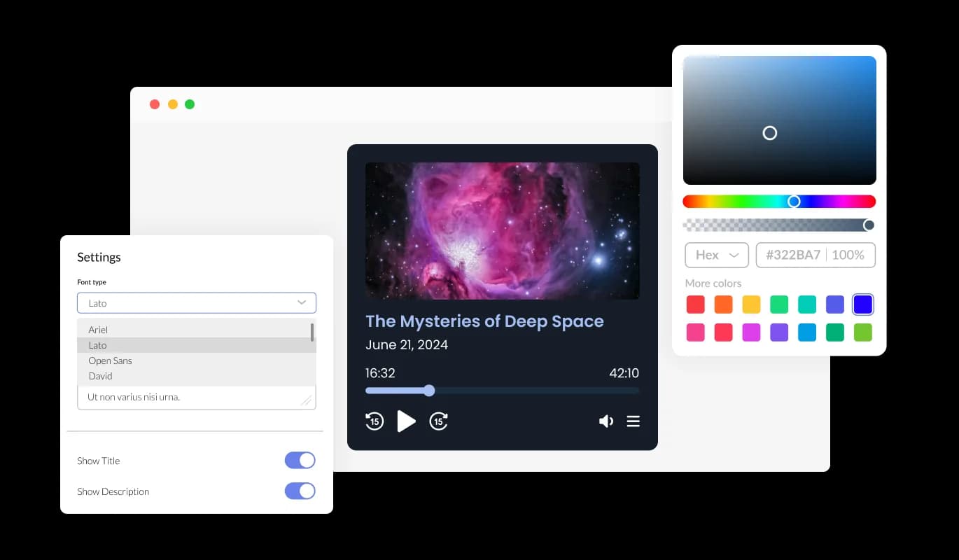
Task: Open the Hex color format dropdown
Action: tap(716, 255)
